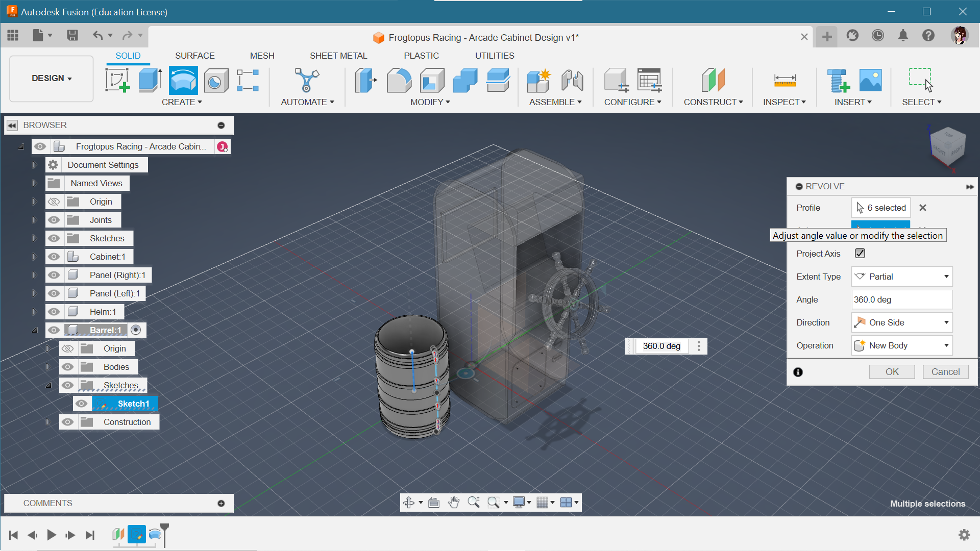980x551 pixels.
Task: Collapse the Barrel:1 tree node
Action: coord(35,330)
